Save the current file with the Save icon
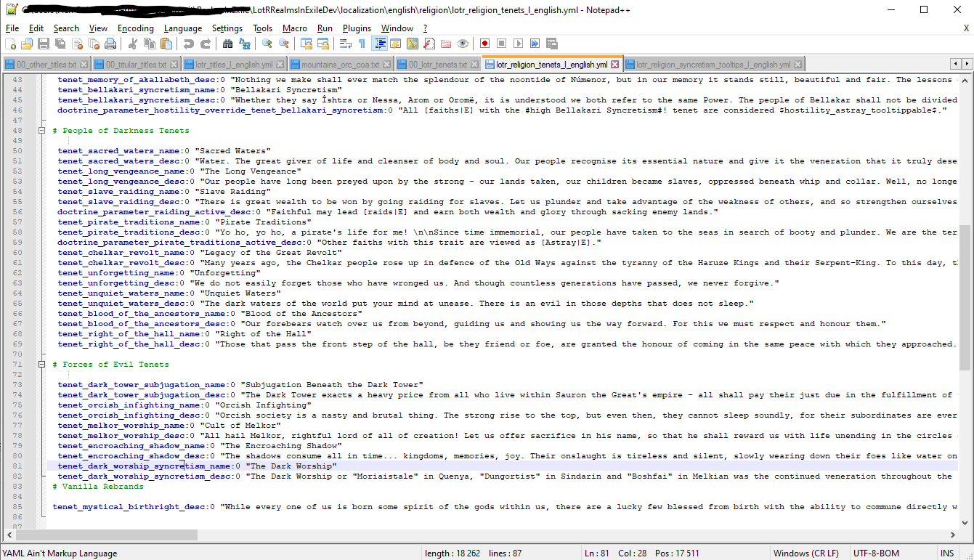The image size is (974, 560). coord(44,44)
